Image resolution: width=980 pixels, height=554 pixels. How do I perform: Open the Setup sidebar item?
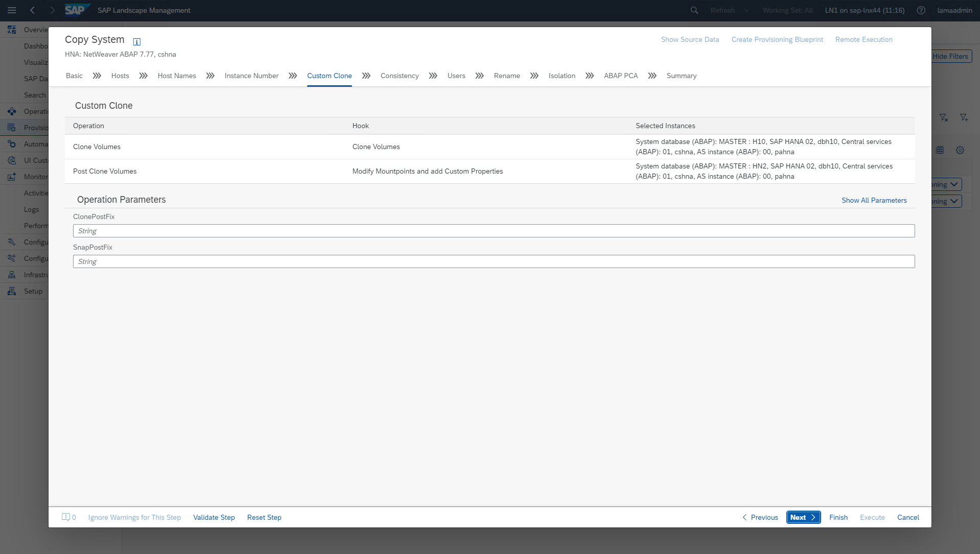click(33, 291)
